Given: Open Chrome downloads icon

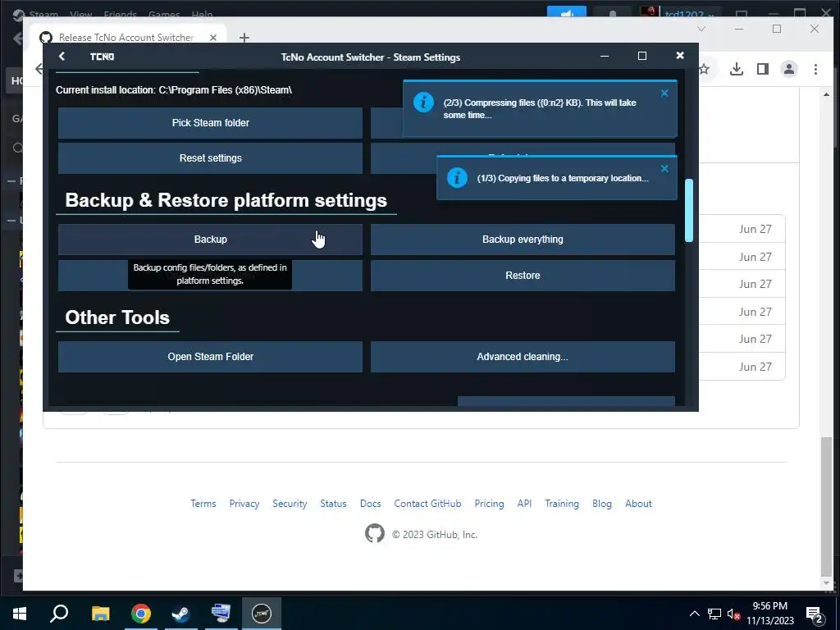Looking at the screenshot, I should click(737, 69).
